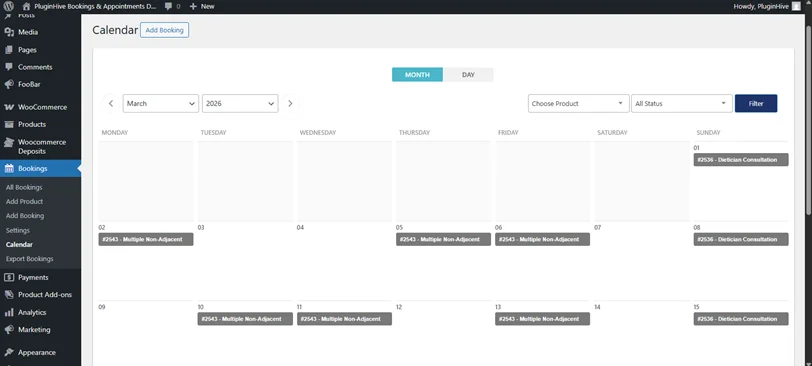
Task: Open the Product Add-ons sidebar icon
Action: click(9, 295)
